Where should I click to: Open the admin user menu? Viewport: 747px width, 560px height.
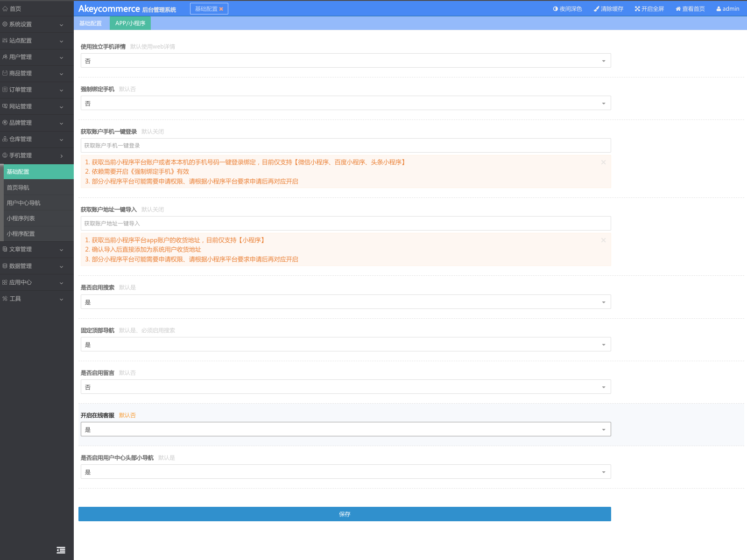(x=728, y=9)
